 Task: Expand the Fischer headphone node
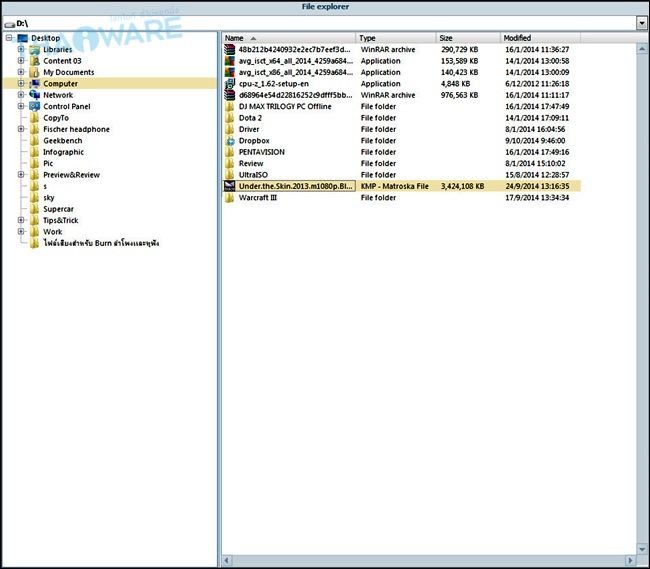click(21, 129)
